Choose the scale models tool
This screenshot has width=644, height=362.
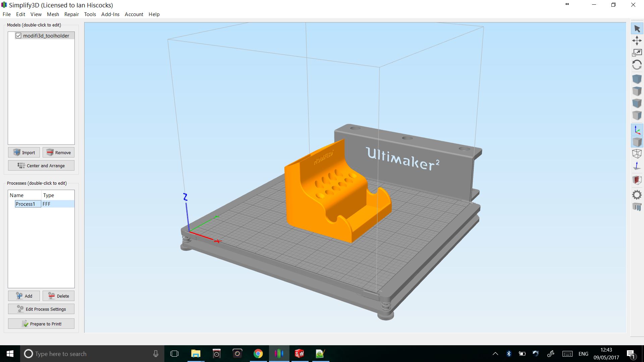point(637,53)
